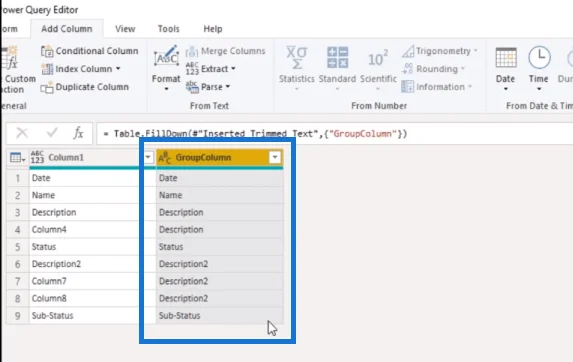This screenshot has width=573, height=362.
Task: Expand the Format dropdown arrow
Action: [x=166, y=89]
